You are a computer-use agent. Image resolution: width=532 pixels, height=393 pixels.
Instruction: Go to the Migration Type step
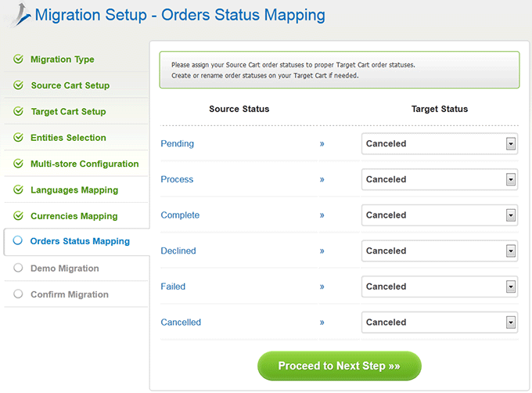63,59
